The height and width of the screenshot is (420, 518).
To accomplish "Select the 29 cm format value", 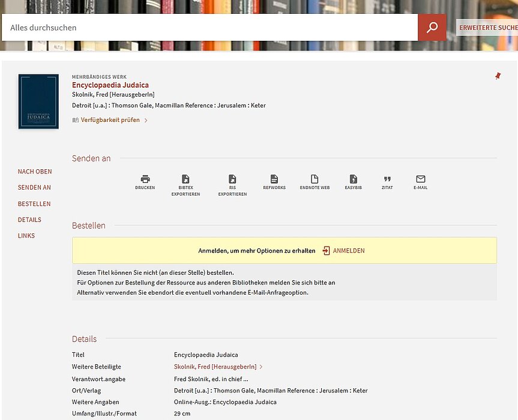I will coord(182,414).
